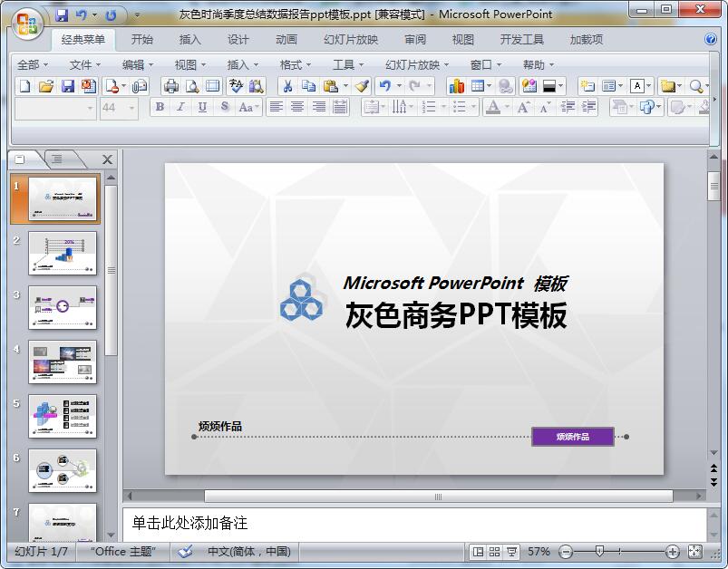
Task: Click the grayscale color mode swatch
Action: pos(549,86)
